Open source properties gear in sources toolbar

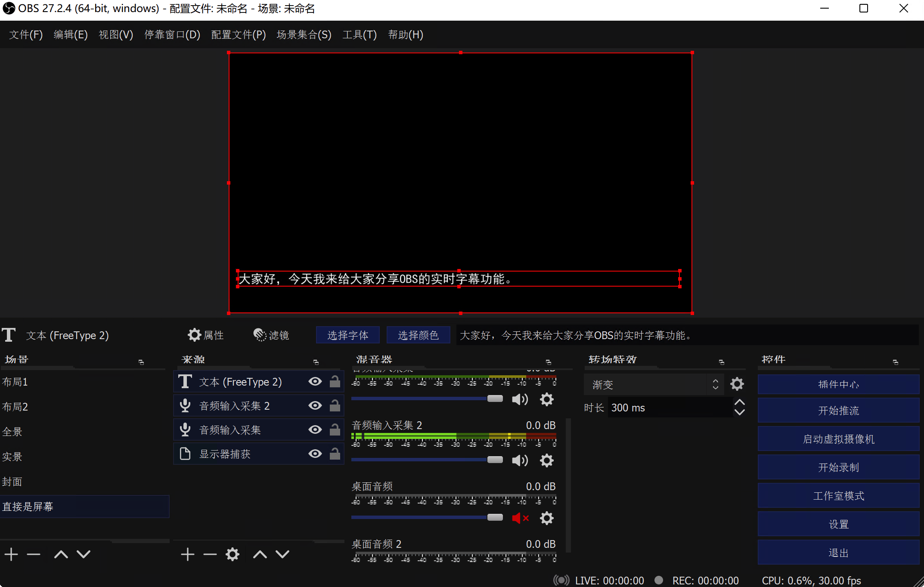coord(232,554)
